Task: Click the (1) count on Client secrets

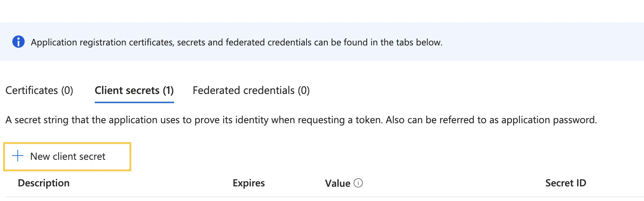Action: click(168, 90)
